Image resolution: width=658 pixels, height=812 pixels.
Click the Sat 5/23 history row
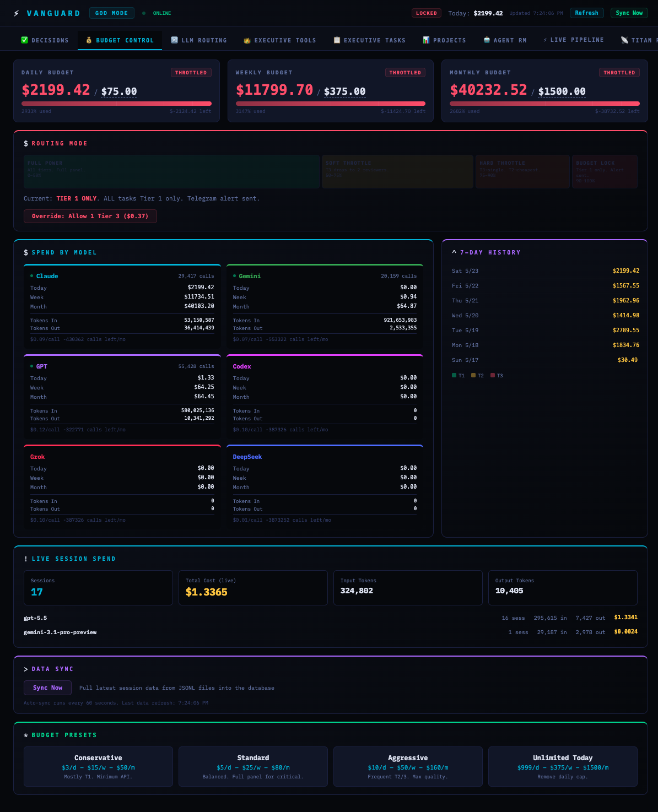[546, 270]
